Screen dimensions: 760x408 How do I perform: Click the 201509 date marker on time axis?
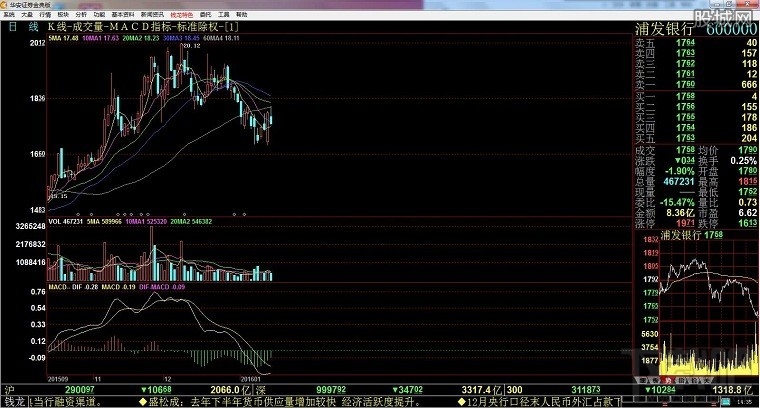(58, 379)
